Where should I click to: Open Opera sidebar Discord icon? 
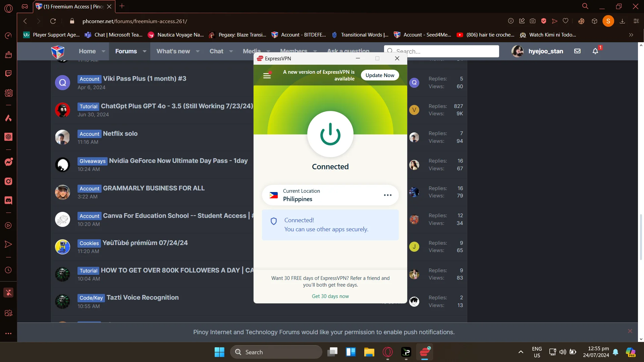pyautogui.click(x=8, y=200)
